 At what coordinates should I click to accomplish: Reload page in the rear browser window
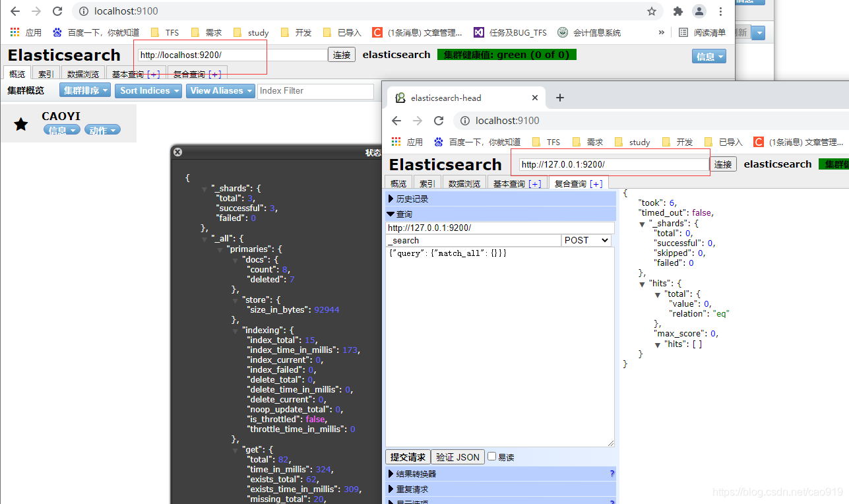coord(57,11)
